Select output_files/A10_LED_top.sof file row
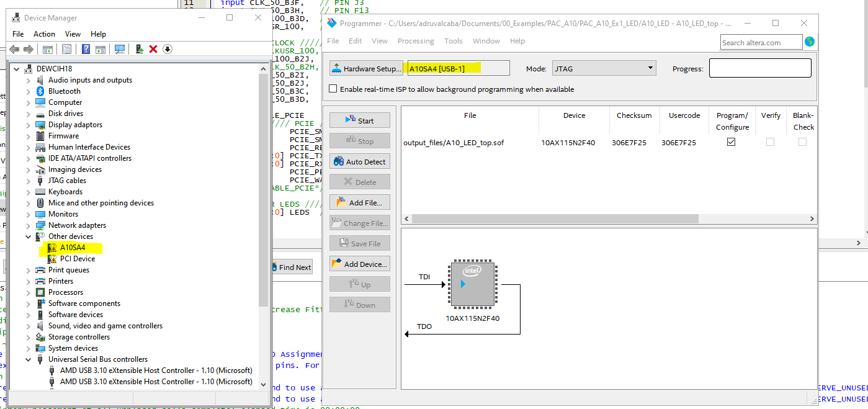The image size is (868, 409). pyautogui.click(x=608, y=142)
